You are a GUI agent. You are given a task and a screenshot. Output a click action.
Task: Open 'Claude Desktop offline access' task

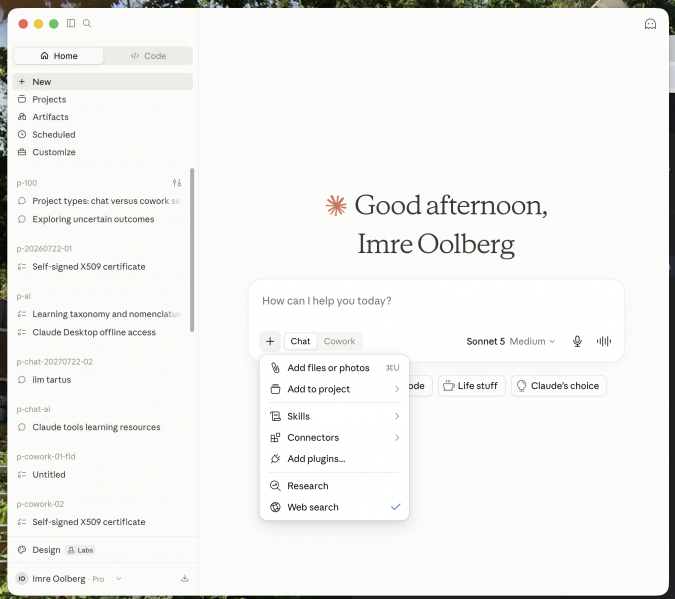pos(101,332)
